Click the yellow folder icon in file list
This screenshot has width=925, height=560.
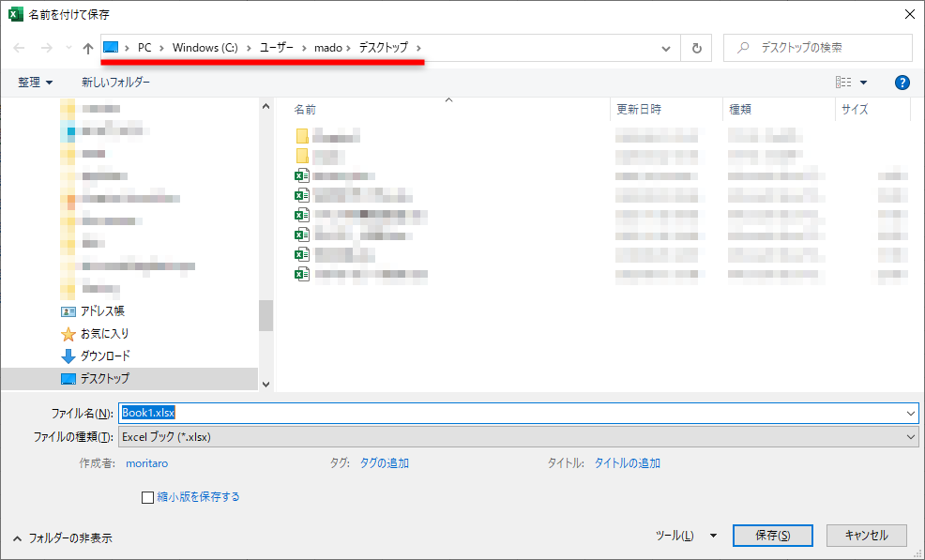pyautogui.click(x=300, y=136)
